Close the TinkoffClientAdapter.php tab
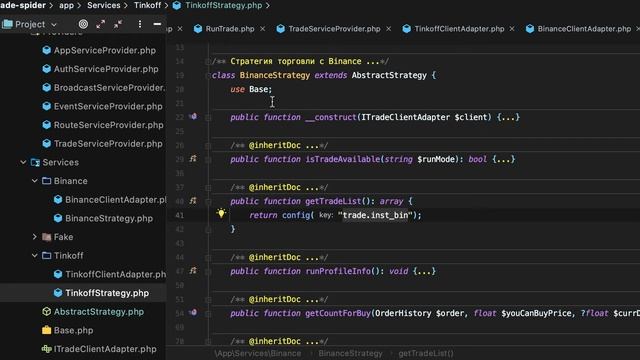The width and height of the screenshot is (640, 360). 512,29
